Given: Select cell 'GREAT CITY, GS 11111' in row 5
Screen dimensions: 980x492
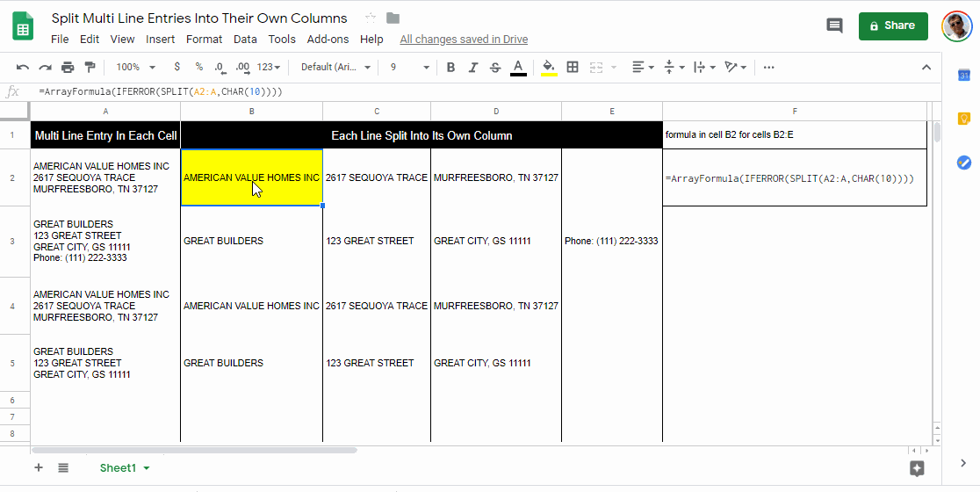Looking at the screenshot, I should [x=495, y=363].
